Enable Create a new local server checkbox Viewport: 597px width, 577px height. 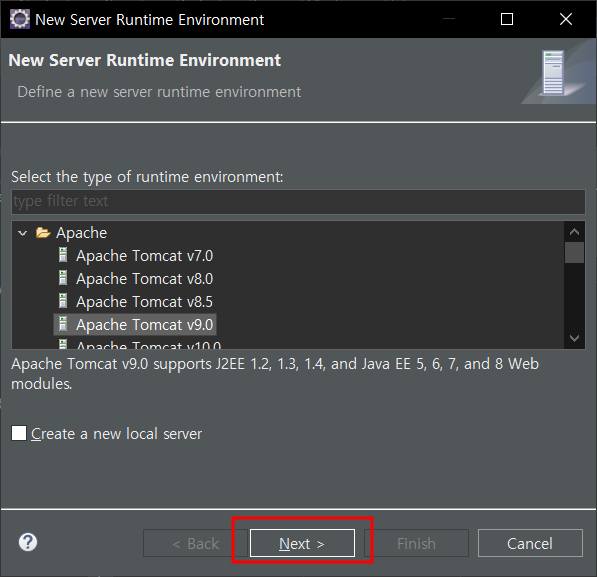[x=19, y=433]
